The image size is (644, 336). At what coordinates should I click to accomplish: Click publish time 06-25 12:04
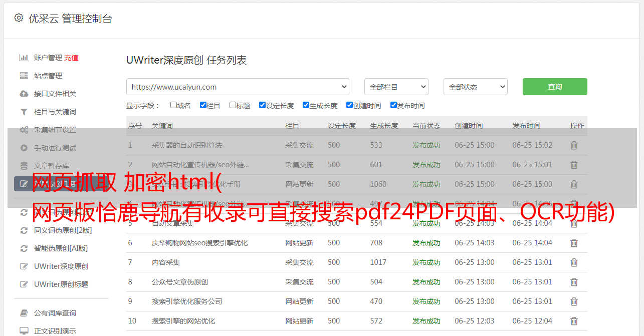[532, 321]
